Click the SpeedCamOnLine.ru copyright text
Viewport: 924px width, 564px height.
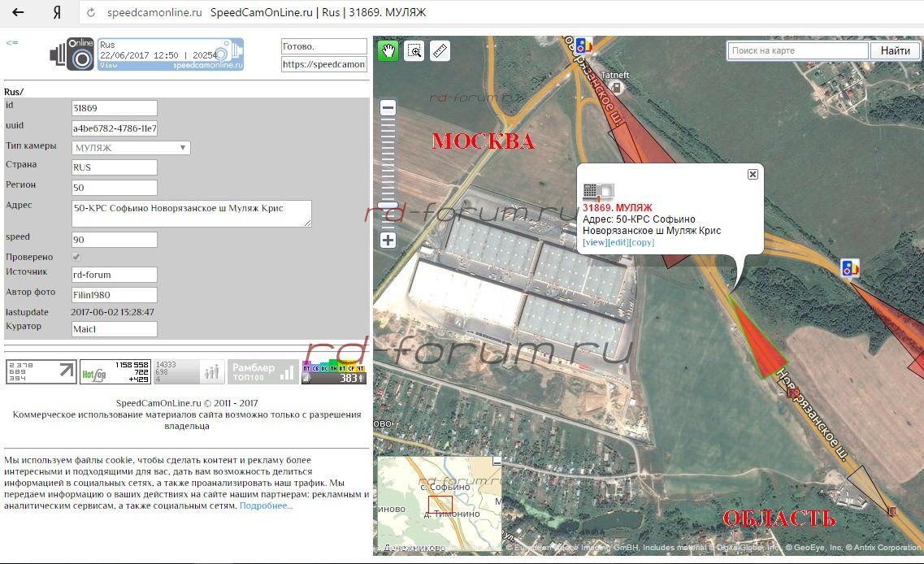(x=187, y=403)
